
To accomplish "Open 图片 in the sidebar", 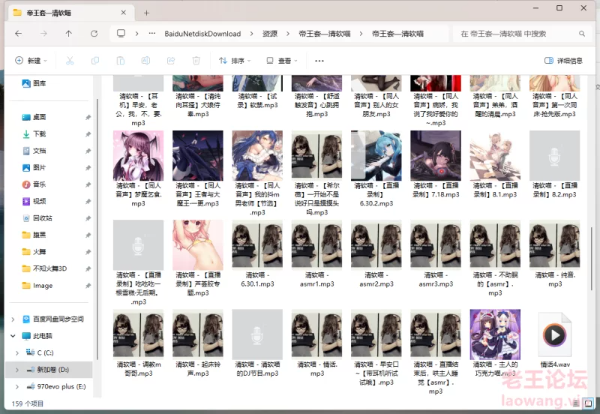I will tap(34, 168).
